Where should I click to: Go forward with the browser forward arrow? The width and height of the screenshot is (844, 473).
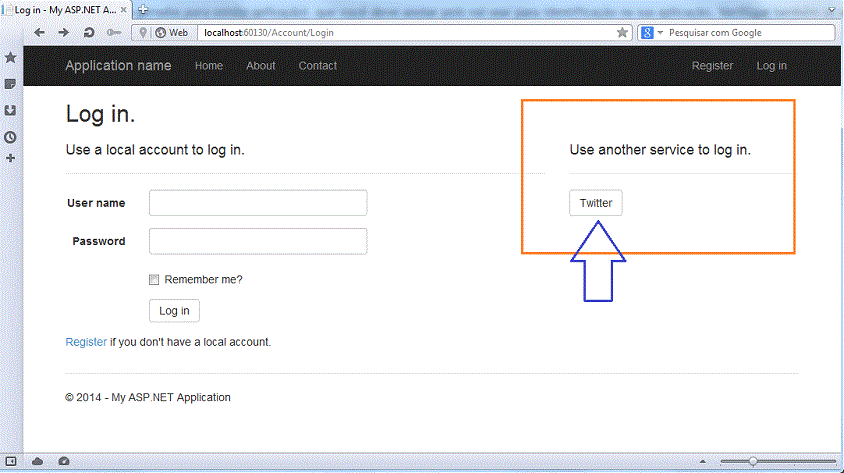coord(64,33)
